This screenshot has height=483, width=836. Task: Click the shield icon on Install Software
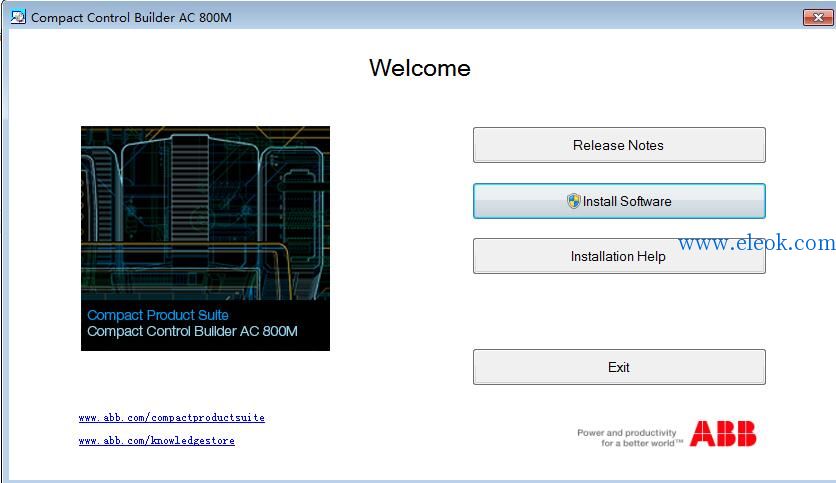573,201
